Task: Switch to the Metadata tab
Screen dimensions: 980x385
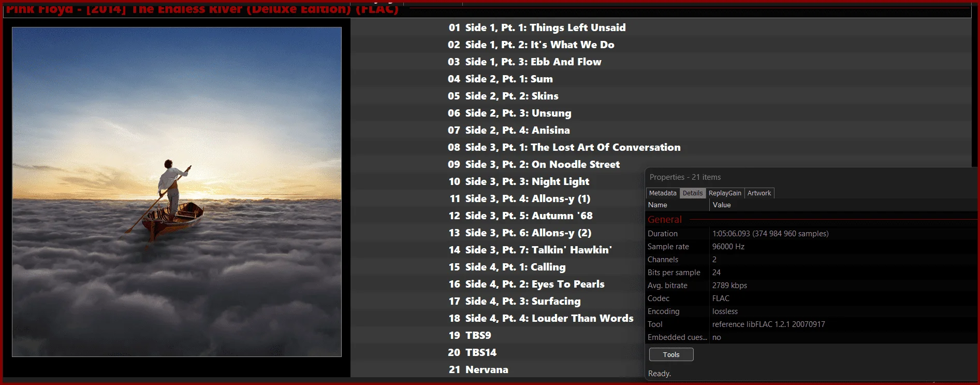Action: tap(663, 193)
